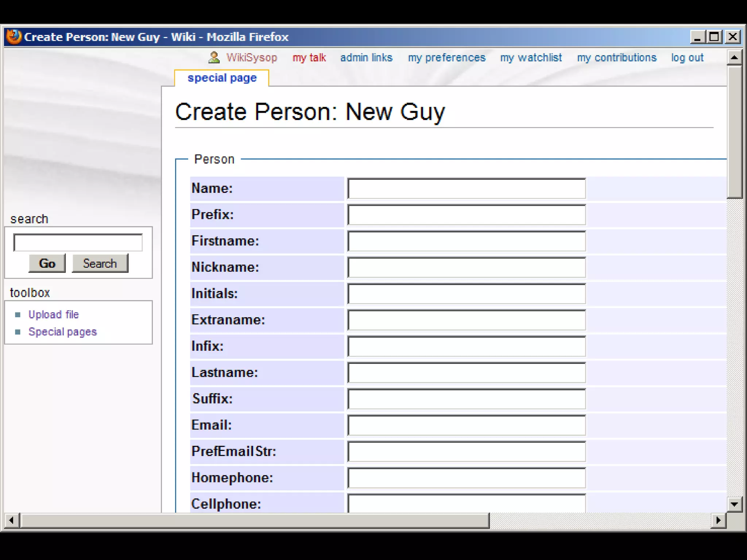Focus the Name input field
Screen dimensions: 747x560
[466, 188]
